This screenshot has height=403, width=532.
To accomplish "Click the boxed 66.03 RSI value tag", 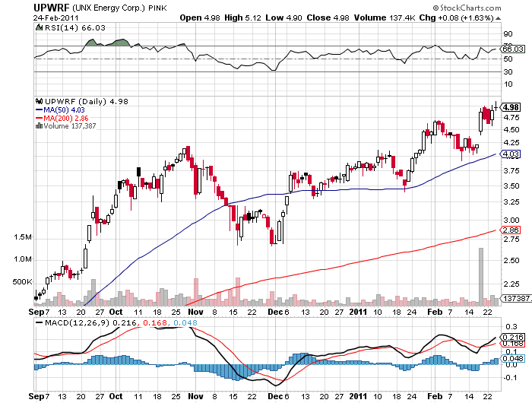I will pos(513,49).
